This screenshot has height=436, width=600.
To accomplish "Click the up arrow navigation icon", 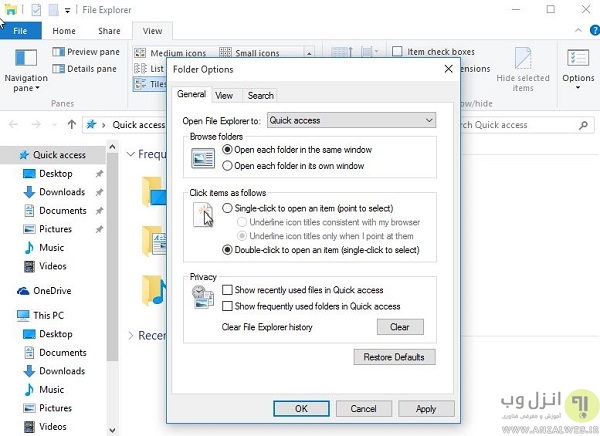I will (72, 125).
